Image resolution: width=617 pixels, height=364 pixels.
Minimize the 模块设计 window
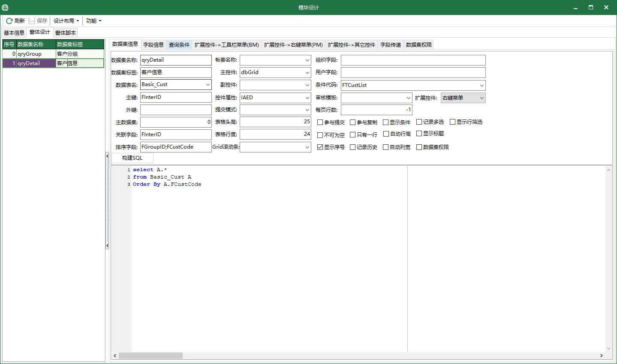[x=576, y=7]
